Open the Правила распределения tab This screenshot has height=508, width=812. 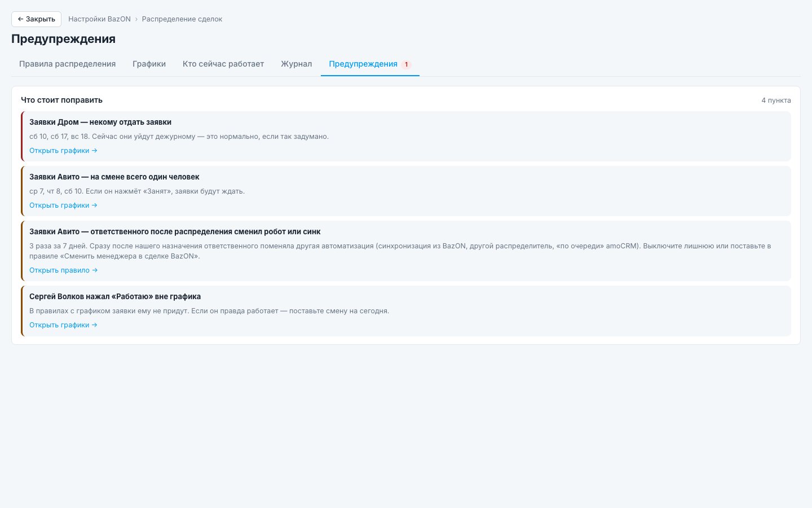pos(68,64)
